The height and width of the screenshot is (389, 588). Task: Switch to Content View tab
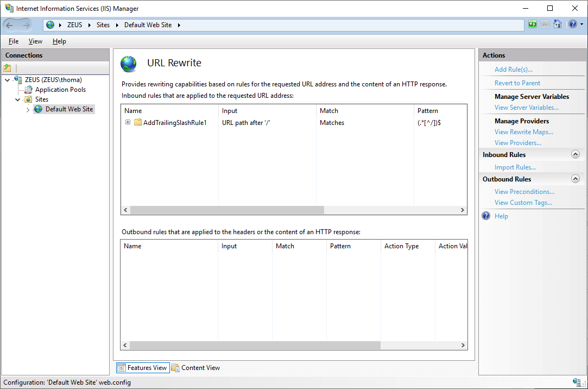pyautogui.click(x=195, y=368)
